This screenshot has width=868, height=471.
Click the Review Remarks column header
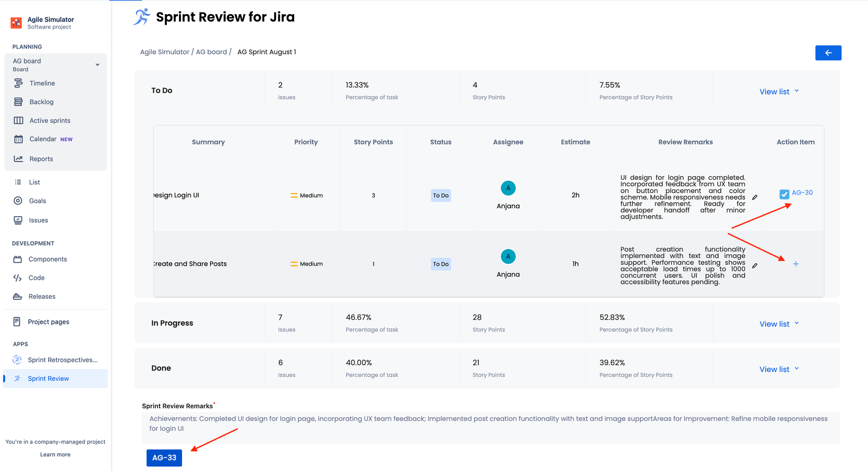[x=685, y=142]
